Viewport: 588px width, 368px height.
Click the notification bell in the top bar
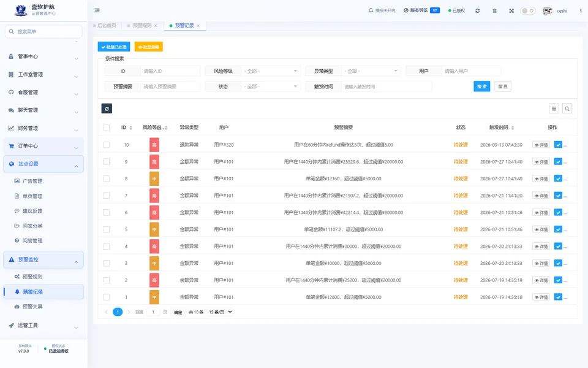(371, 10)
